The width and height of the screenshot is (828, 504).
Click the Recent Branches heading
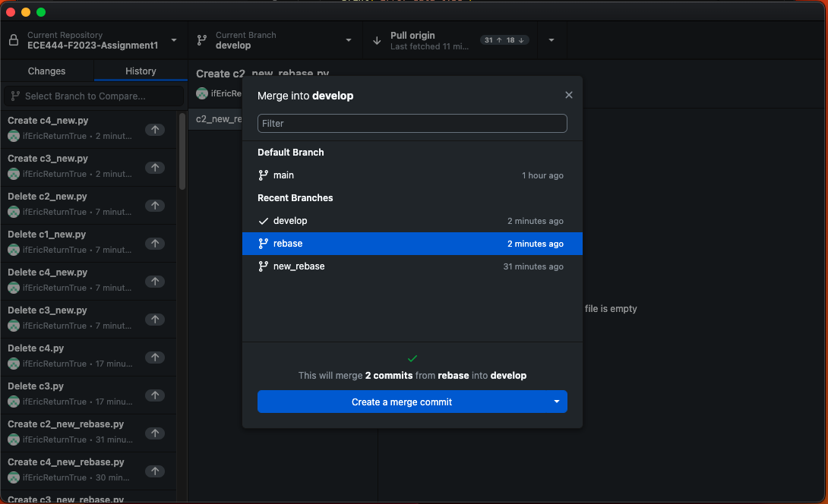pyautogui.click(x=295, y=198)
